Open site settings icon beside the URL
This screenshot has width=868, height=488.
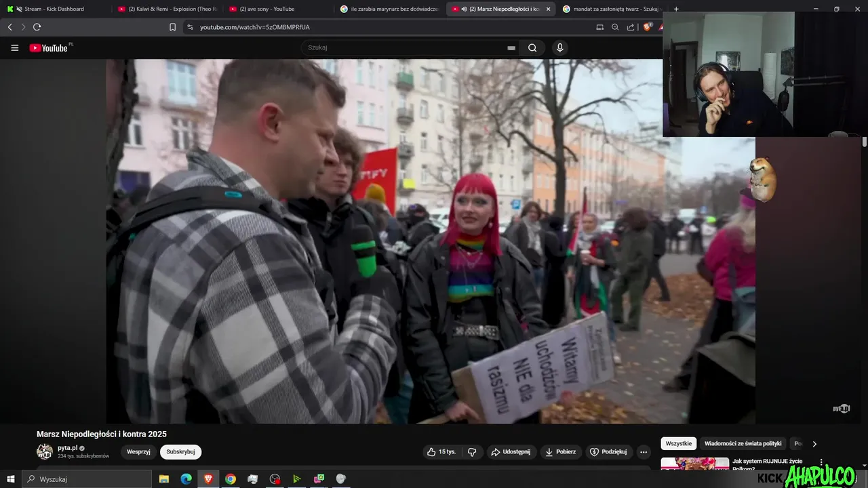click(190, 27)
